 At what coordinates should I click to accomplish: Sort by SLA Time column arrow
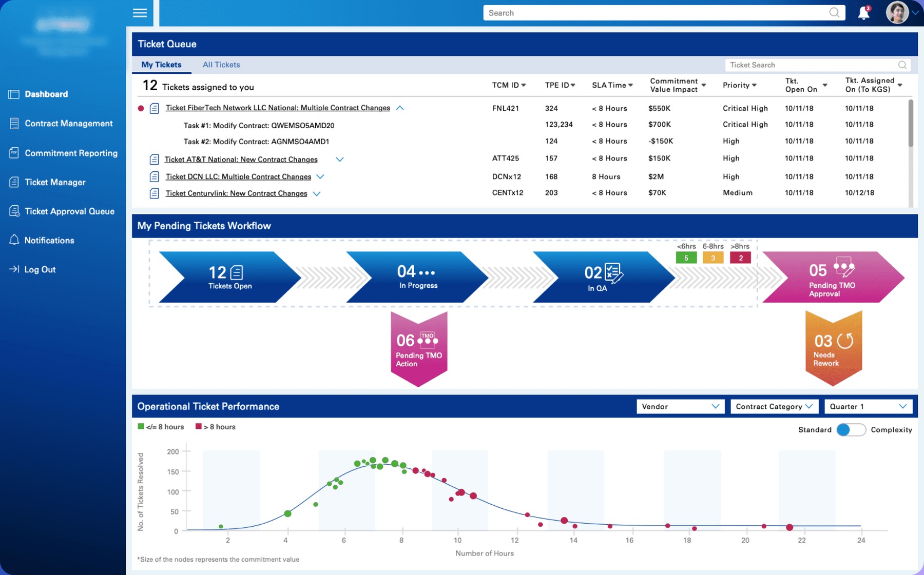630,85
